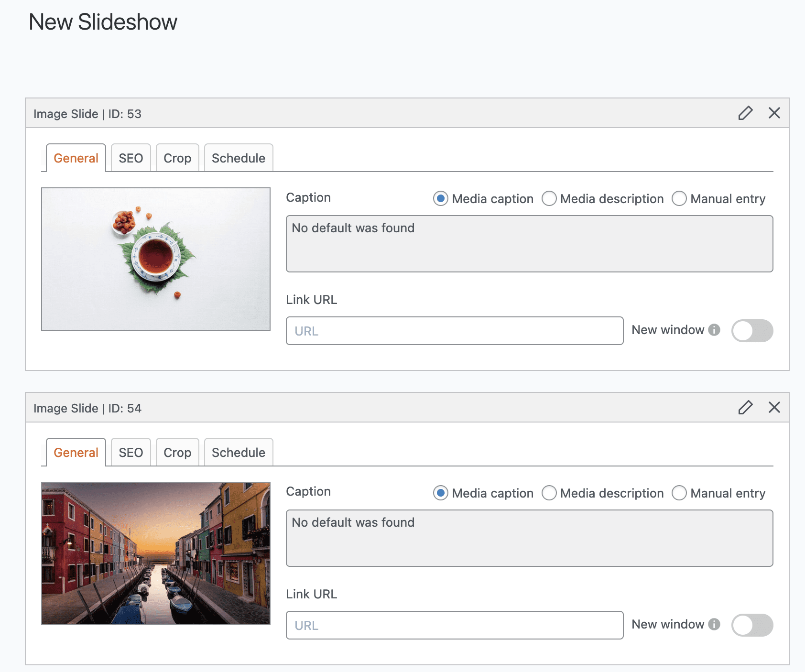Click the tea cup image thumbnail
Viewport: 805px width, 672px height.
[156, 259]
